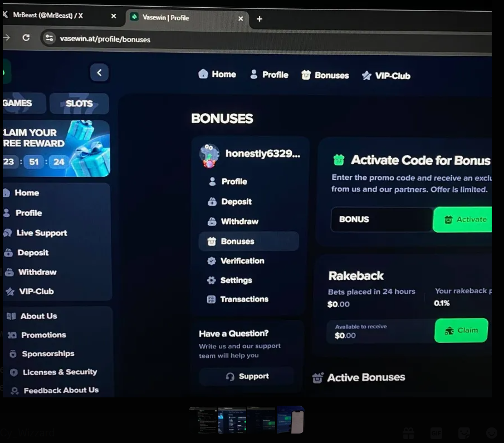Open Verification from the account menu label
The image size is (504, 443).
click(242, 261)
